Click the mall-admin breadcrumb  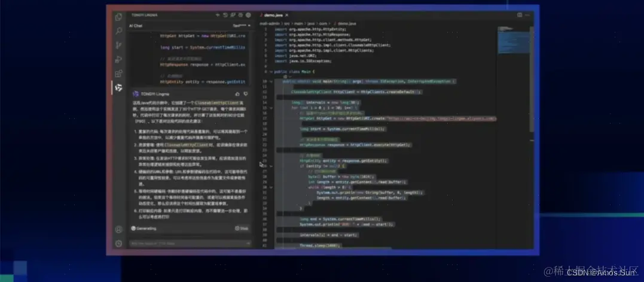pyautogui.click(x=268, y=24)
